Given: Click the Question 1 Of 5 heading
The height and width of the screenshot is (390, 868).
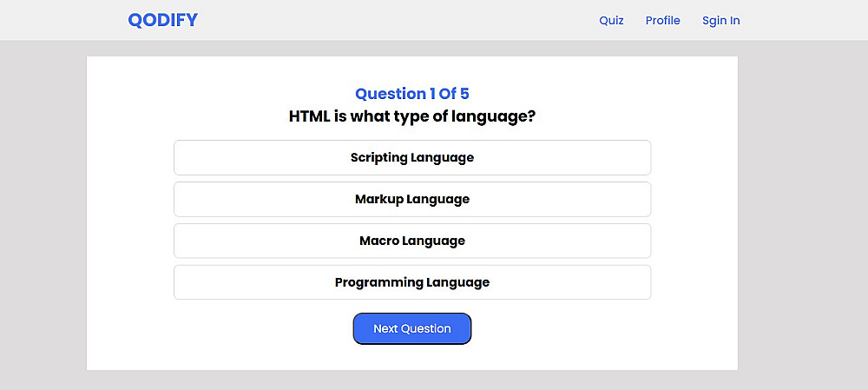Looking at the screenshot, I should [x=412, y=94].
